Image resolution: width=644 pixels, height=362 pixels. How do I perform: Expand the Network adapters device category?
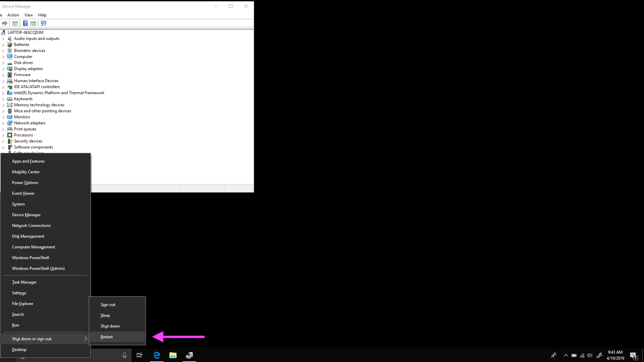[4, 123]
